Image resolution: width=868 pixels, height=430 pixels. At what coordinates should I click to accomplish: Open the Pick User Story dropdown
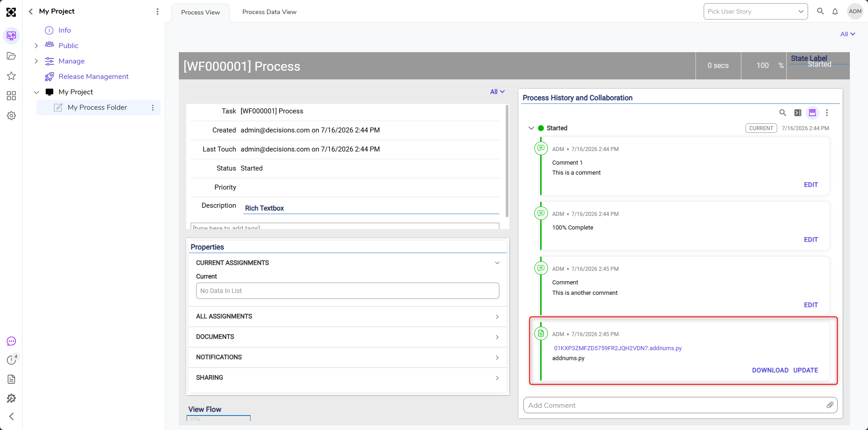point(755,11)
